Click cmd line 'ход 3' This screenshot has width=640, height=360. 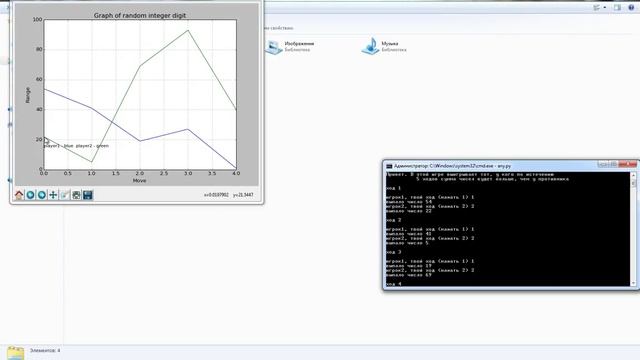point(393,252)
